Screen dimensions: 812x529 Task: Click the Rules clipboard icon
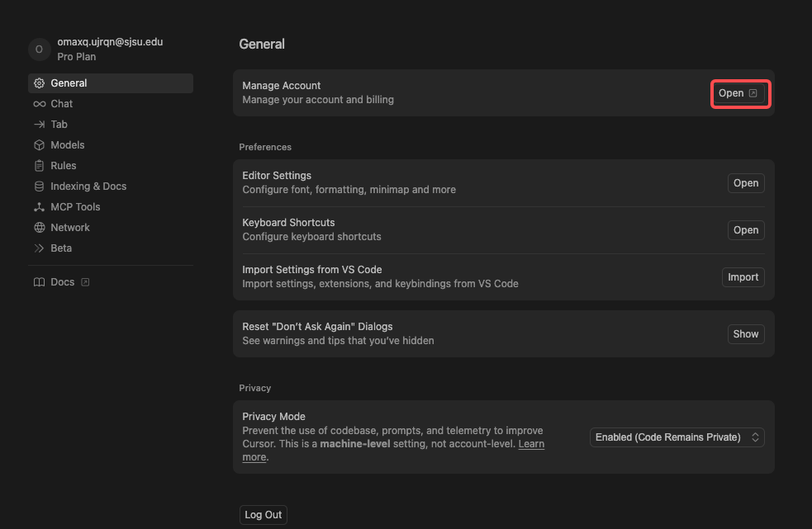tap(39, 166)
